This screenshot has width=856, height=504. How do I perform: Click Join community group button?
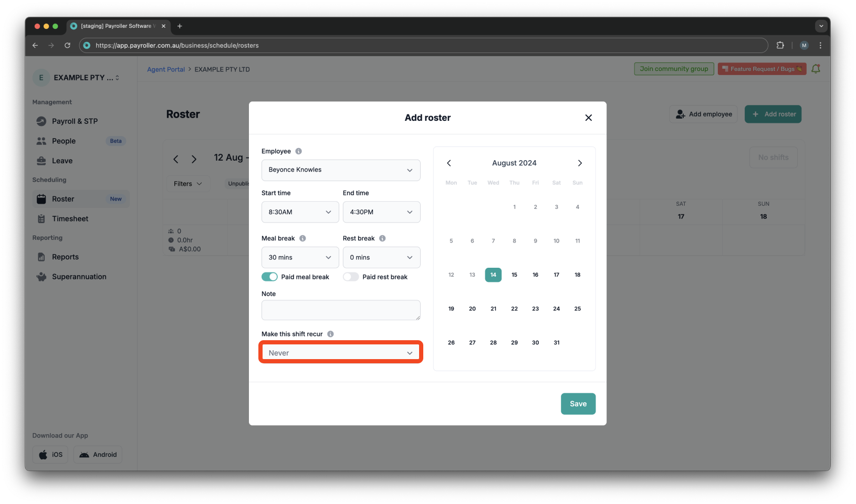pyautogui.click(x=674, y=69)
